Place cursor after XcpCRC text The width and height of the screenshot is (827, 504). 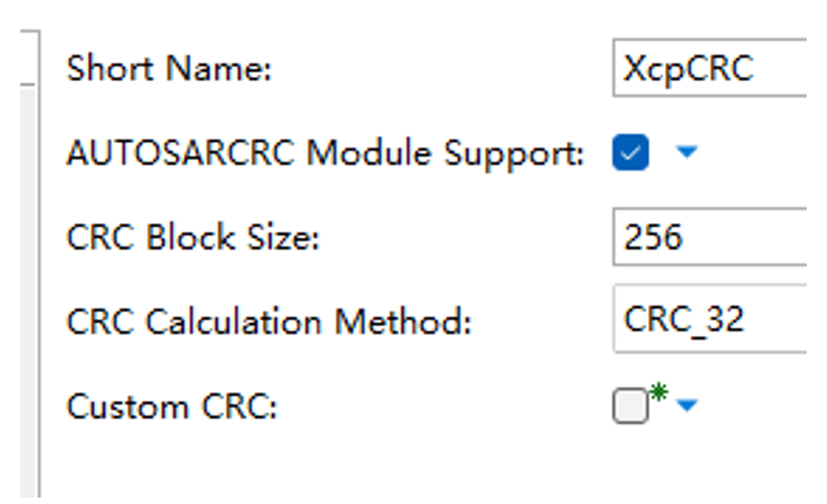tap(757, 68)
